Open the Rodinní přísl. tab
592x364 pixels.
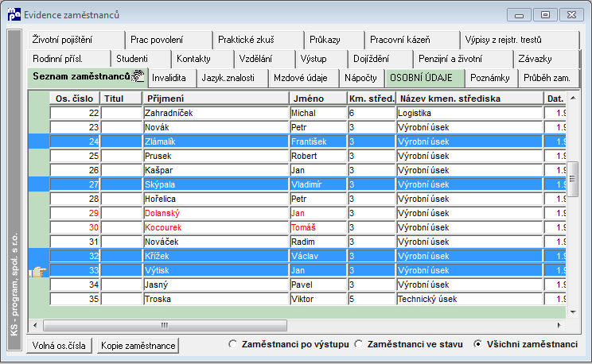point(69,59)
